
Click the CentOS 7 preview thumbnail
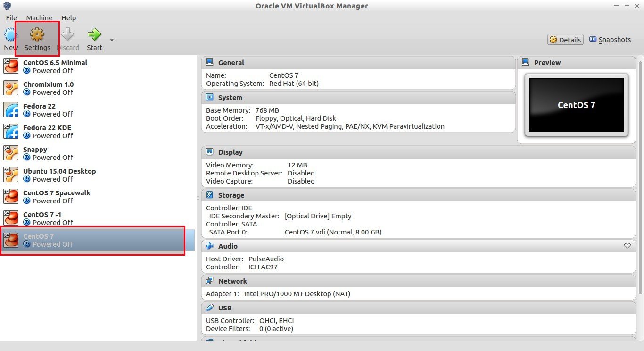(x=577, y=105)
